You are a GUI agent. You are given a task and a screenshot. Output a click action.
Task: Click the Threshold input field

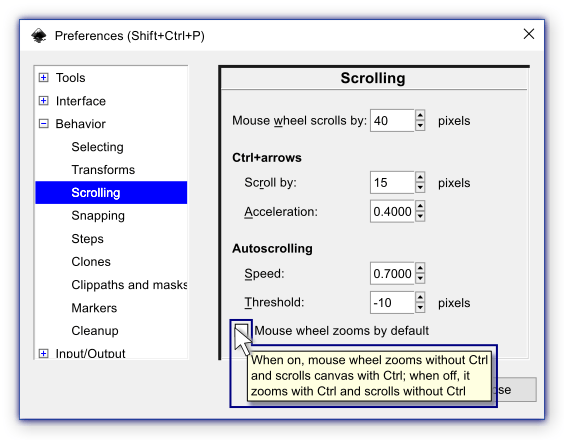392,303
